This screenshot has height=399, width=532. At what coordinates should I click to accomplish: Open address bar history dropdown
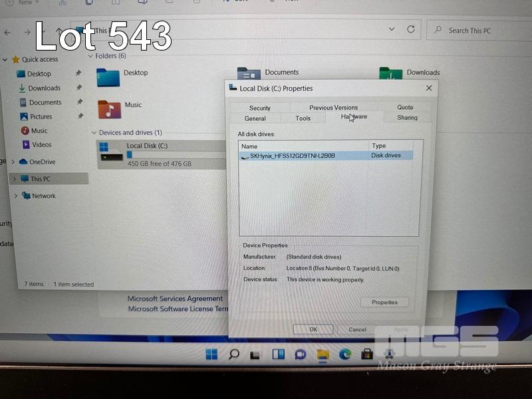coord(390,30)
